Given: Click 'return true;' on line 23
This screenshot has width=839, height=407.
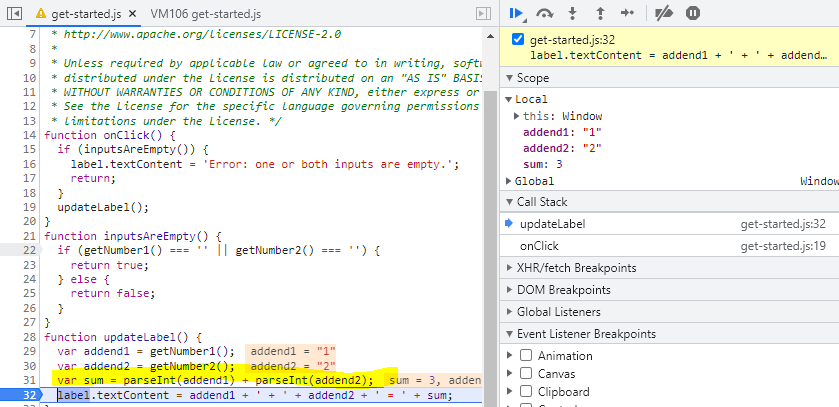Looking at the screenshot, I should (x=109, y=265).
